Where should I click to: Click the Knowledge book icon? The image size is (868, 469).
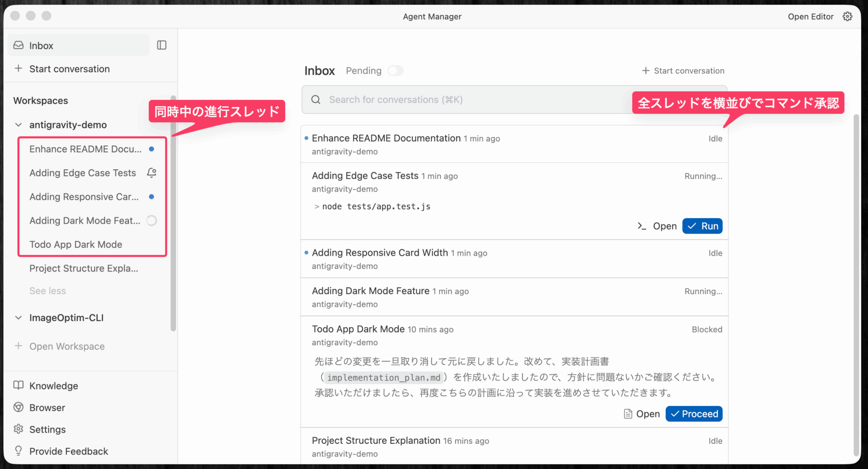[19, 385]
